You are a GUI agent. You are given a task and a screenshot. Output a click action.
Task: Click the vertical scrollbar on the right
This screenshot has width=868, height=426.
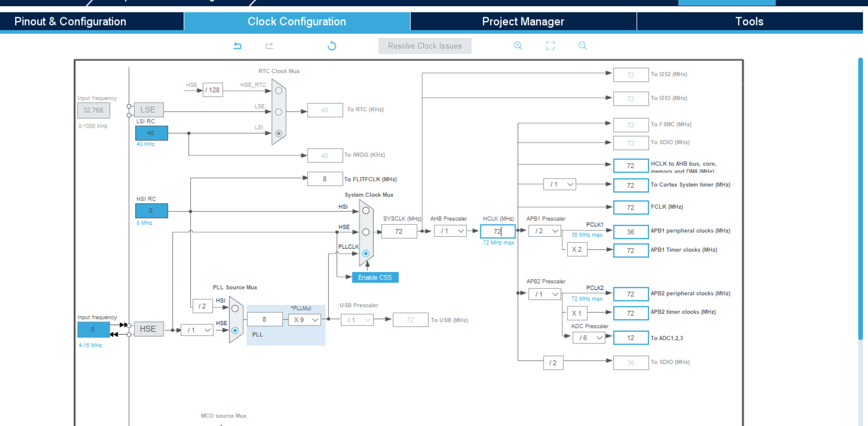click(860, 199)
